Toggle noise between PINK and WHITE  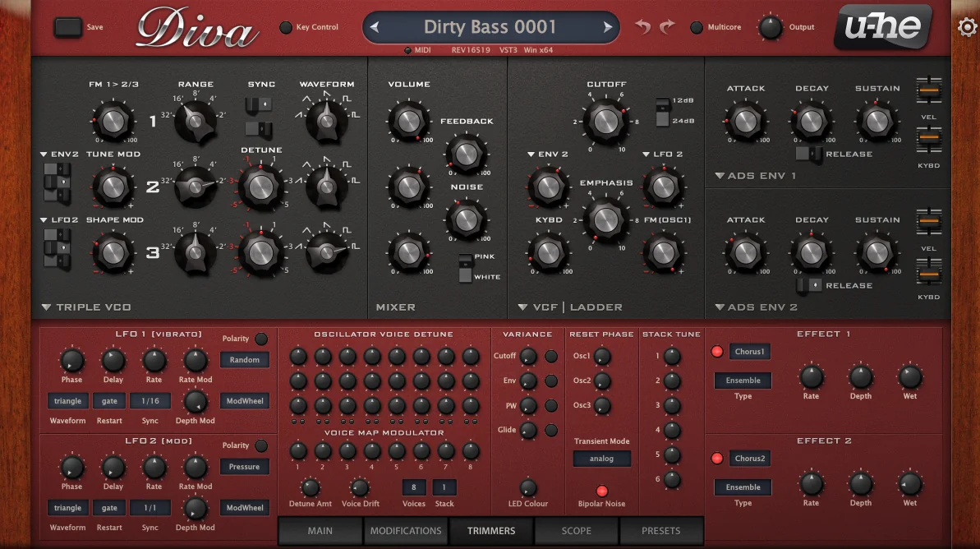pos(467,266)
